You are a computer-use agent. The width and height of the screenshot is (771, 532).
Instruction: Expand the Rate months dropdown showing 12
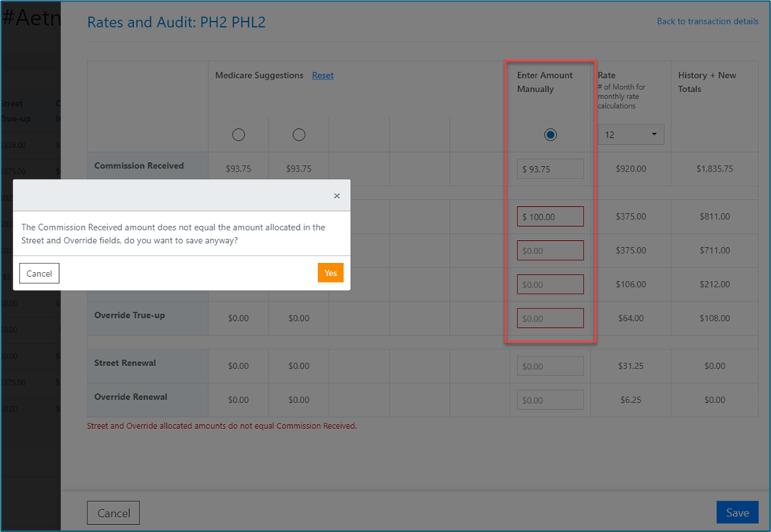coord(630,135)
